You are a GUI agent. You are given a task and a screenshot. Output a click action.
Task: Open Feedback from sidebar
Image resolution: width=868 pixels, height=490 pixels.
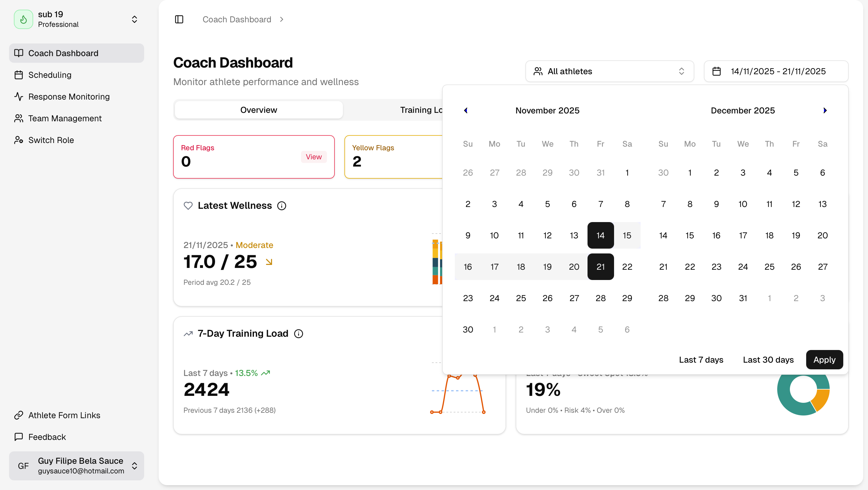click(47, 437)
